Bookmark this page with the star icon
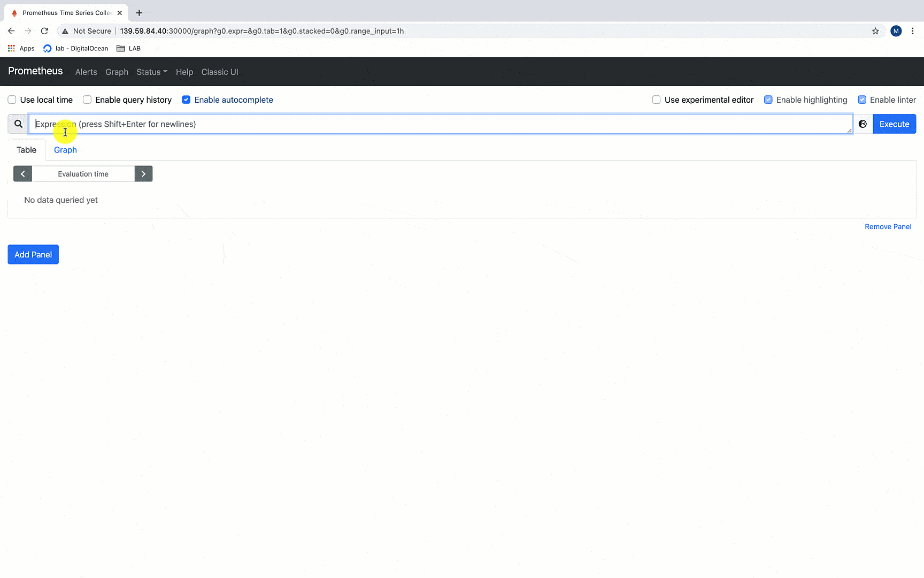 point(875,31)
